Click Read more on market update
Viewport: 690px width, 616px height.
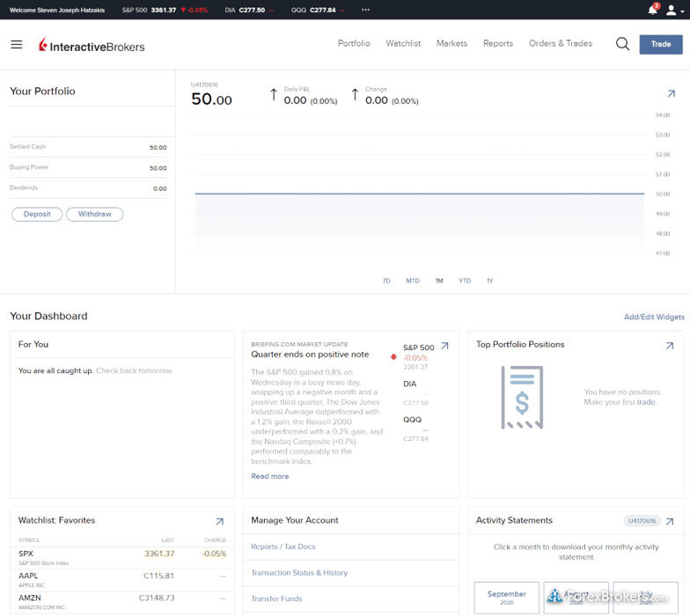pos(269,476)
